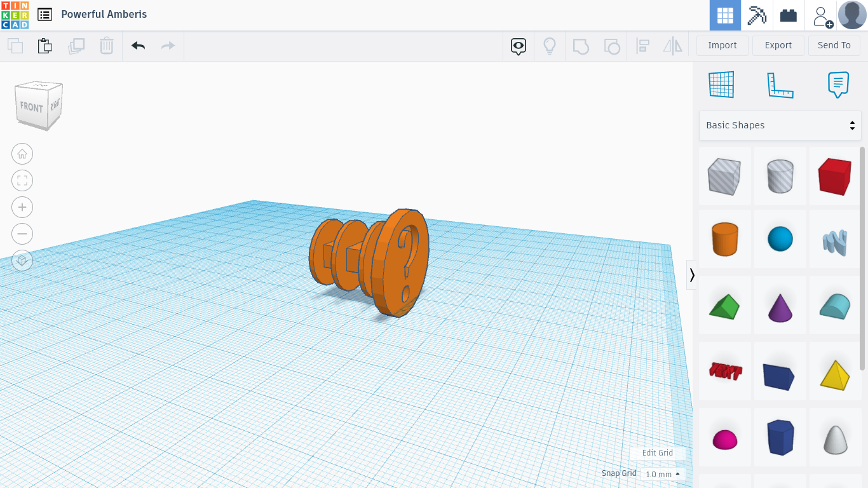Click the FRONT face of the view cube
The height and width of the screenshot is (488, 868).
(x=31, y=107)
